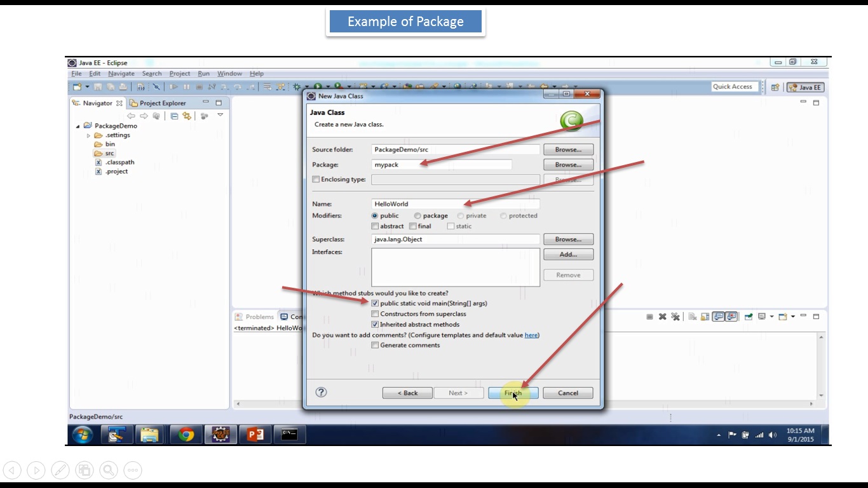Open Window menu

click(x=229, y=74)
